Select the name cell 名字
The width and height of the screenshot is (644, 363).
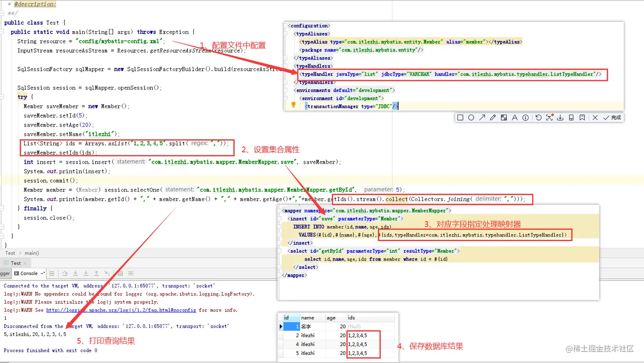point(312,327)
